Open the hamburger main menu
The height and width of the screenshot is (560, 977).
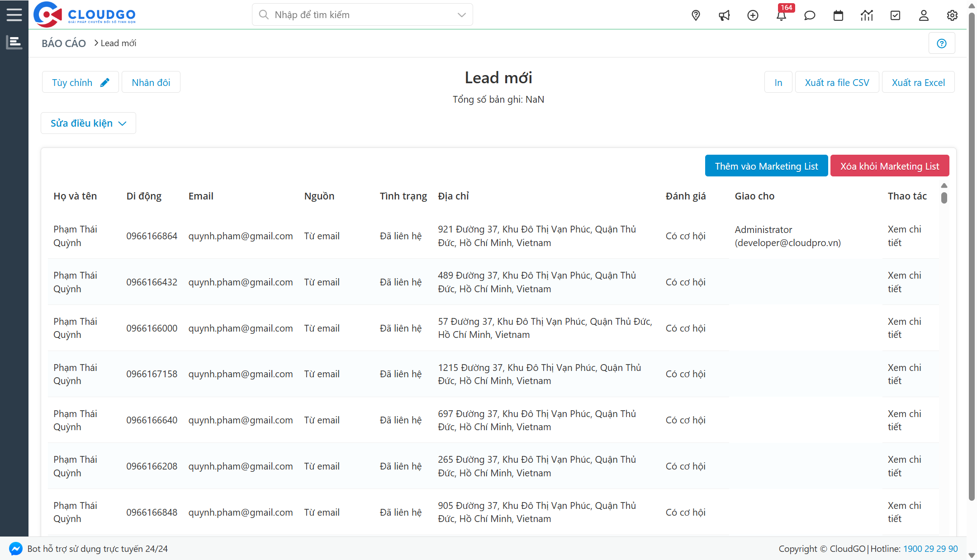[14, 15]
